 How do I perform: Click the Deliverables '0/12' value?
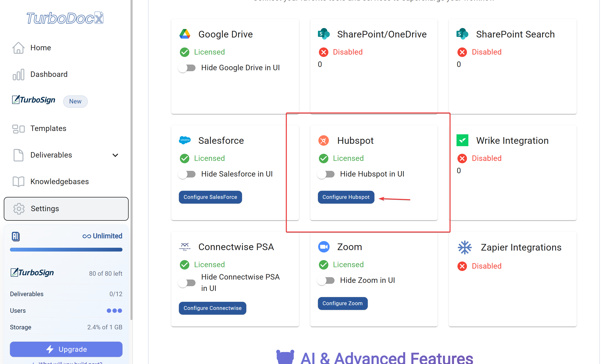[x=116, y=294]
